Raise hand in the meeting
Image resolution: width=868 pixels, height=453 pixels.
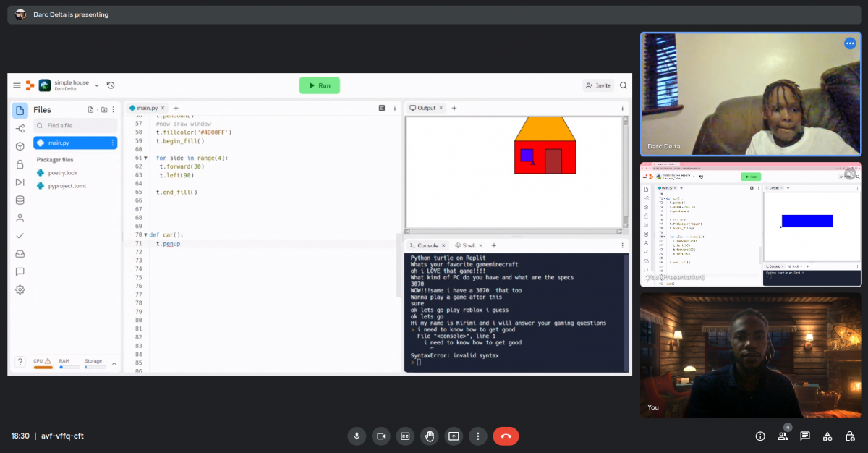click(430, 436)
